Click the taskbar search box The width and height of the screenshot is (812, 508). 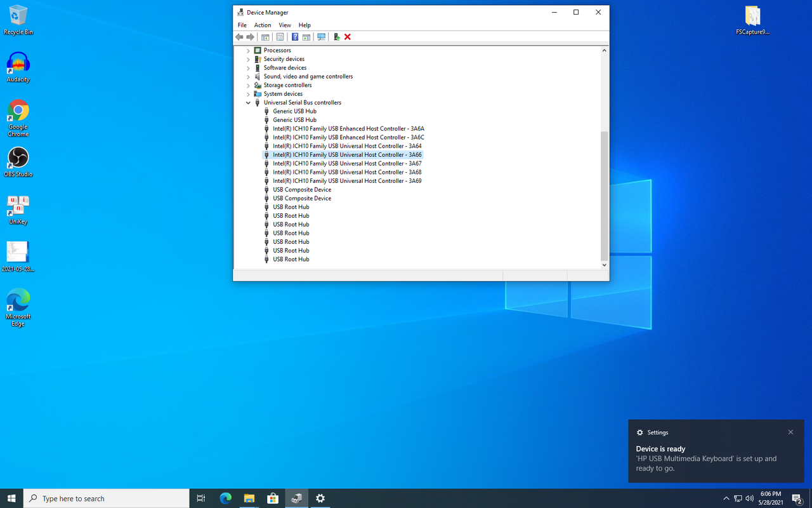tap(106, 498)
